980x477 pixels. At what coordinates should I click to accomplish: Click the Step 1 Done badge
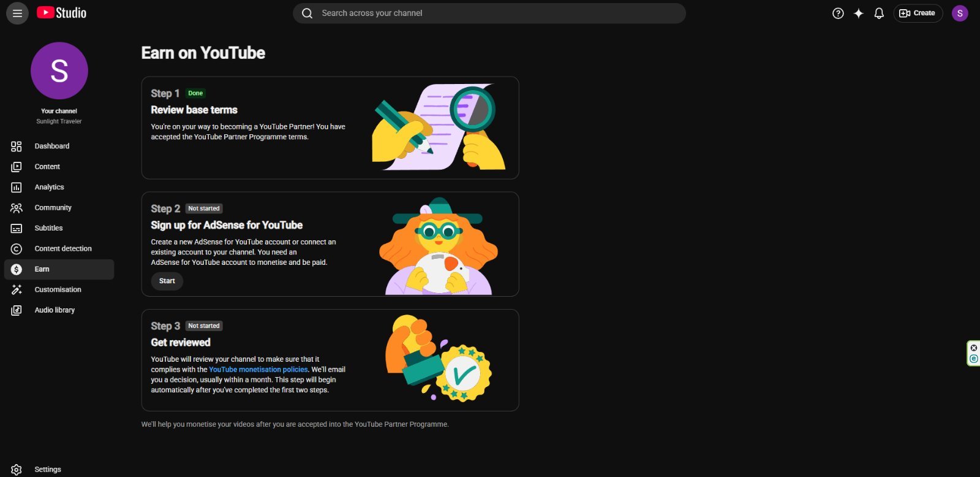[x=195, y=93]
